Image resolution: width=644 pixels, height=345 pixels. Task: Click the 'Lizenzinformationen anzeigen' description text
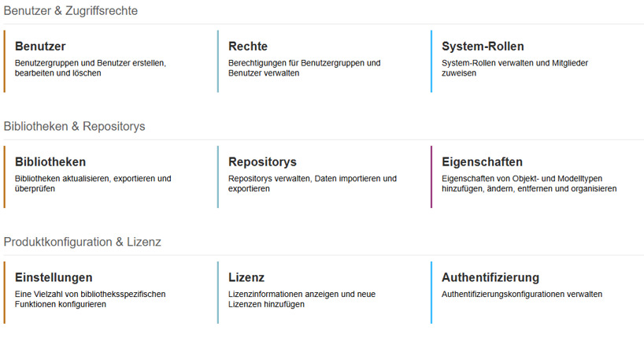pos(302,299)
